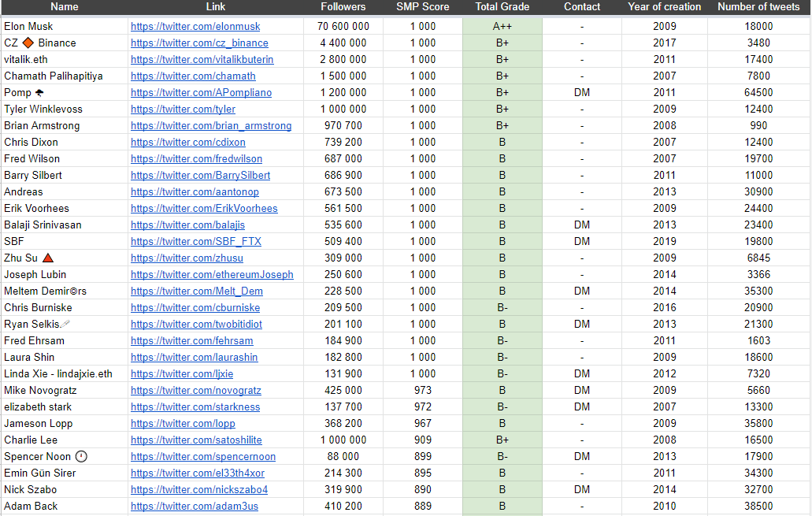
Task: Click the 1603 tweets cell
Action: pos(758,341)
